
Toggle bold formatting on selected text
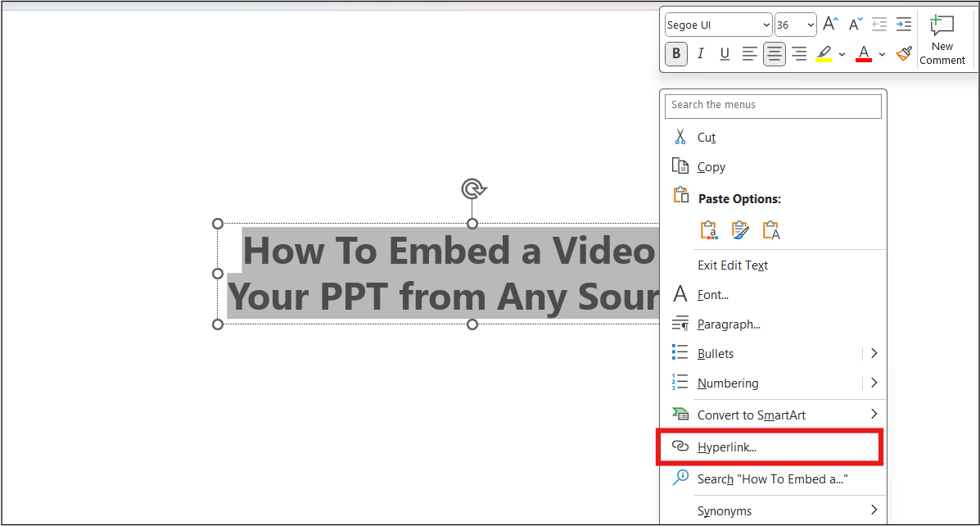675,53
